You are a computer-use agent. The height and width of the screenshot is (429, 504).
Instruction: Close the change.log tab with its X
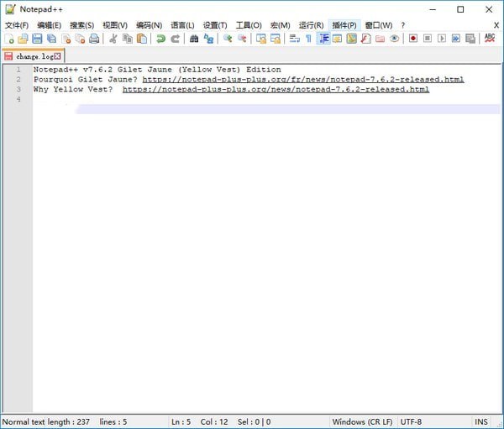coord(57,56)
